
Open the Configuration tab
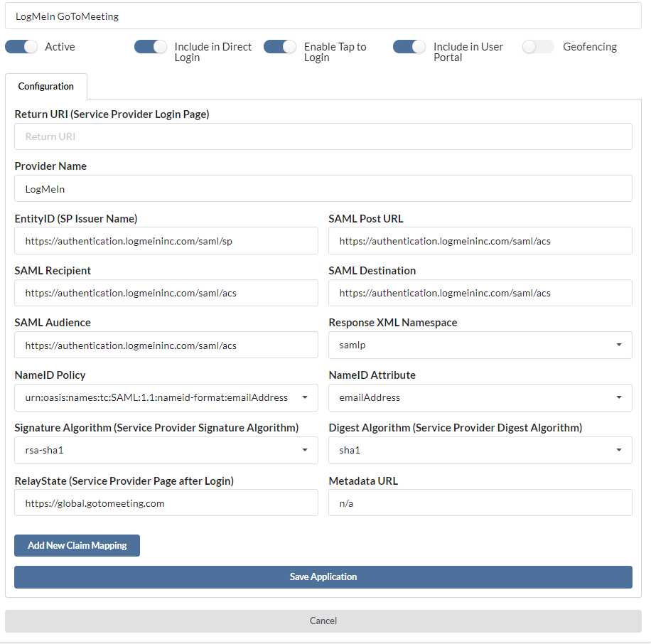[46, 87]
